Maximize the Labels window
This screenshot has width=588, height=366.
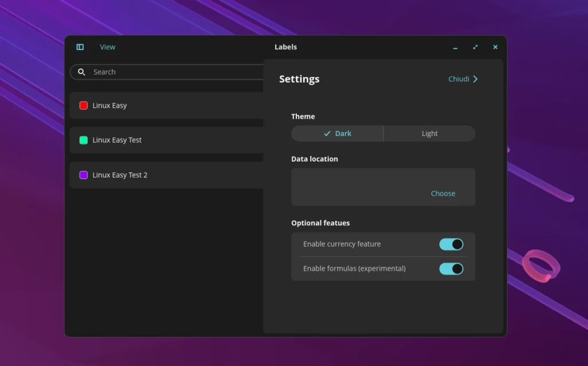click(475, 47)
